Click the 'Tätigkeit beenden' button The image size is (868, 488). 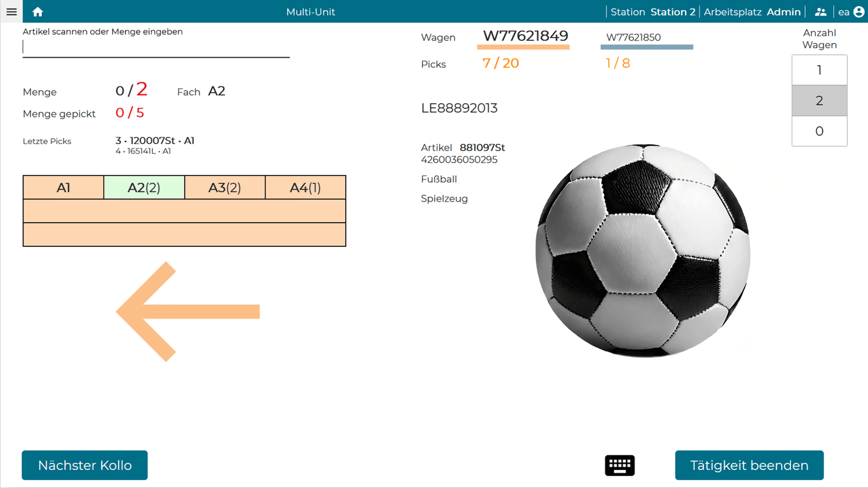(749, 465)
